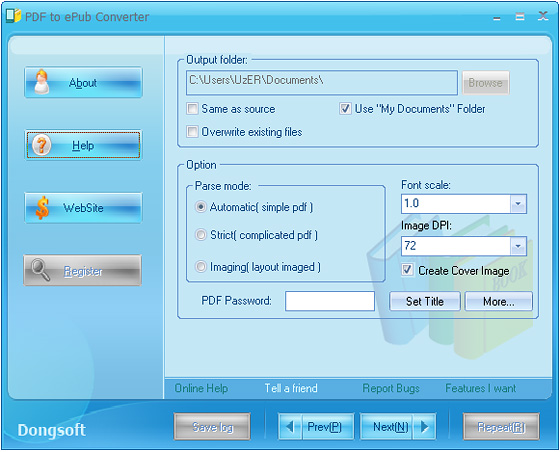The image size is (560, 452).
Task: Open the Report Bugs link
Action: click(391, 388)
